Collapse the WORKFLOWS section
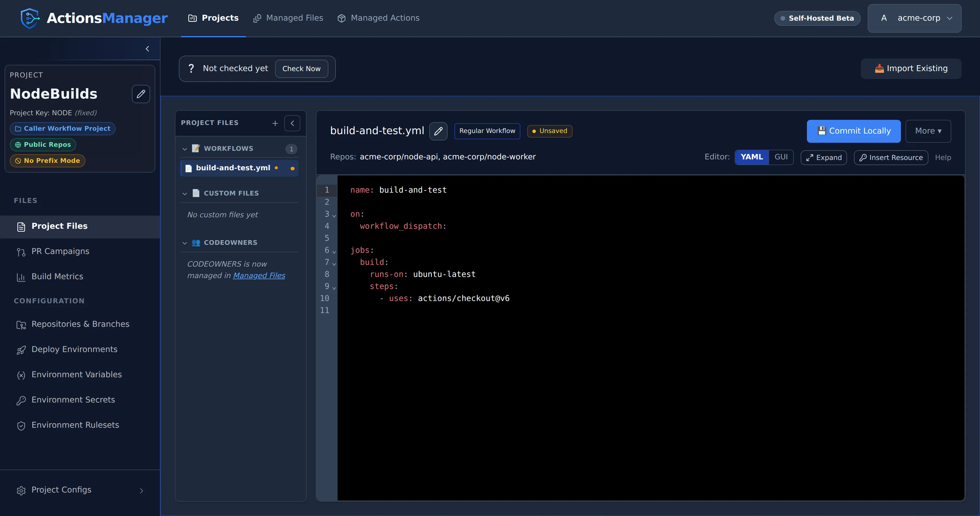This screenshot has height=516, width=980. coord(185,149)
